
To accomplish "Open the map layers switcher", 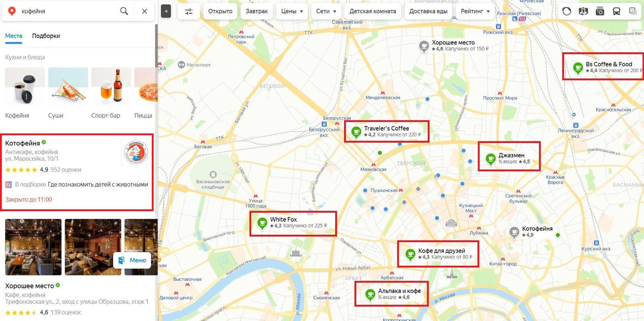I will 633,11.
